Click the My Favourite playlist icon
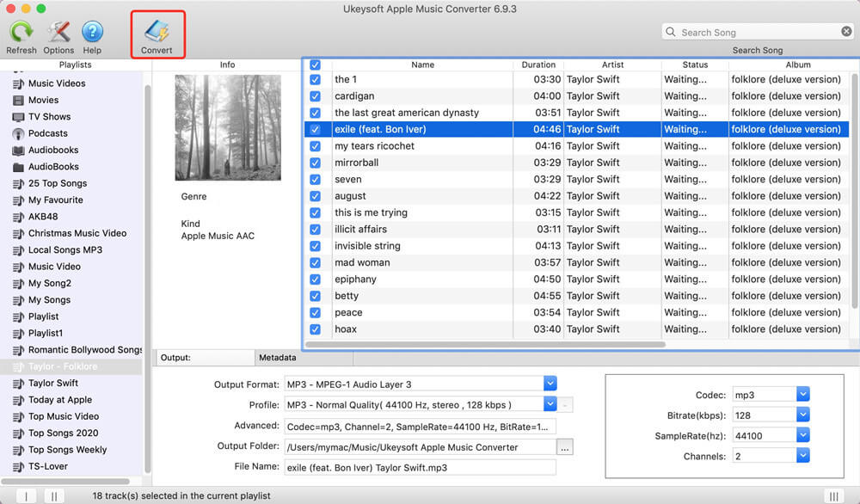This screenshot has width=860, height=504. (18, 200)
